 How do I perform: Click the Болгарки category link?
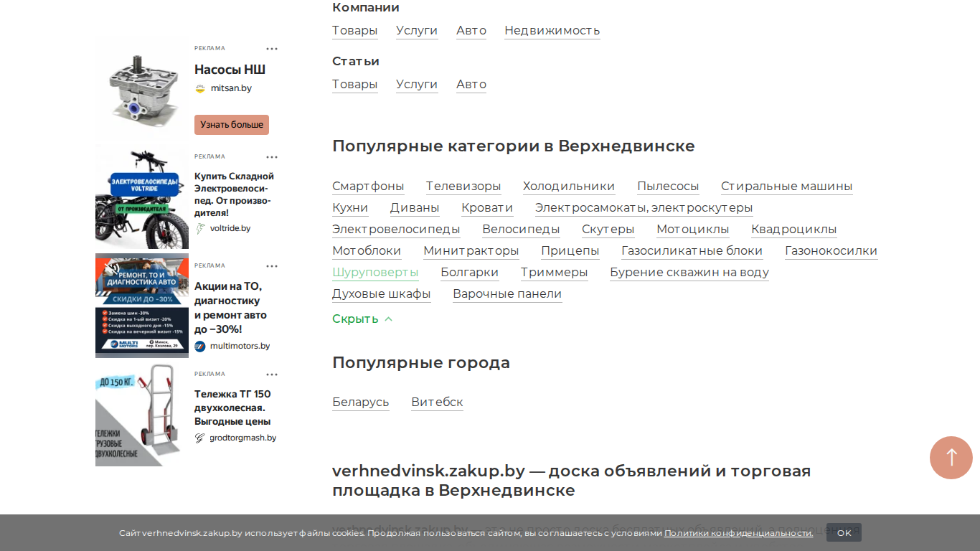coord(470,273)
